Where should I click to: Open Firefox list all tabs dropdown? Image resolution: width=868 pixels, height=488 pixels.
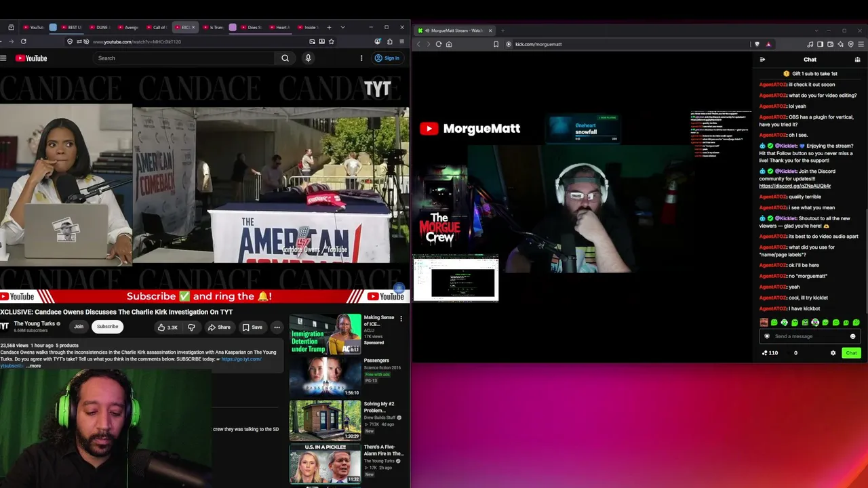coord(342,28)
